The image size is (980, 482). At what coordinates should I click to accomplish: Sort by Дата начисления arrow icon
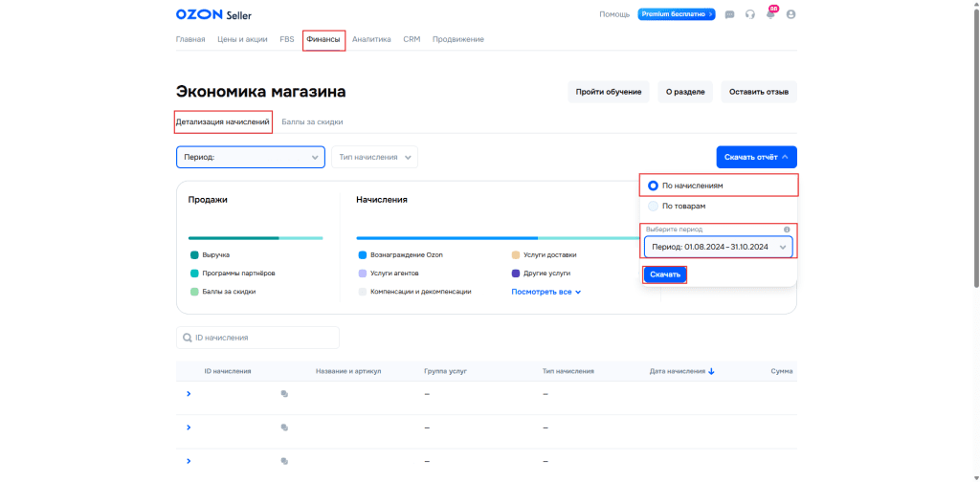(x=711, y=371)
